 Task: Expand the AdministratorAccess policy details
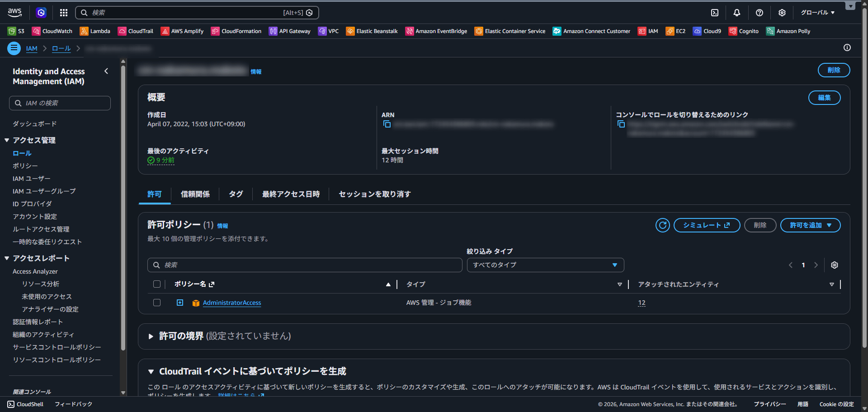[180, 303]
